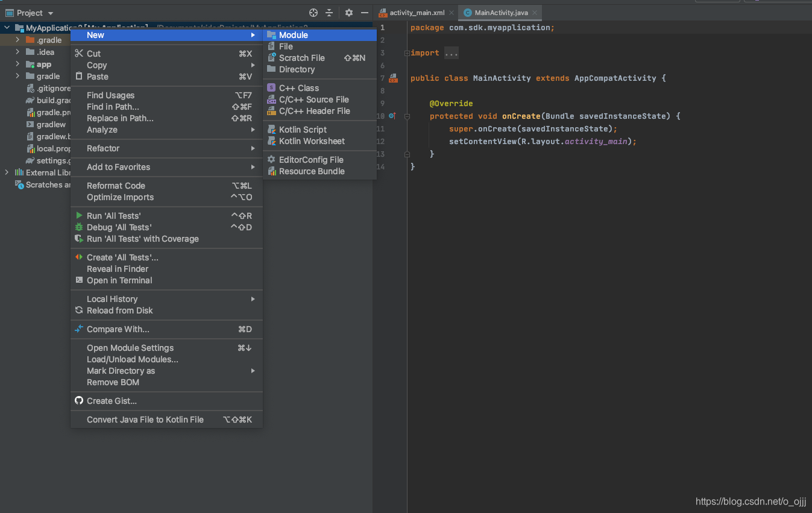Choose Reload from Disk
Viewport: 812px width, 513px height.
click(x=166, y=310)
